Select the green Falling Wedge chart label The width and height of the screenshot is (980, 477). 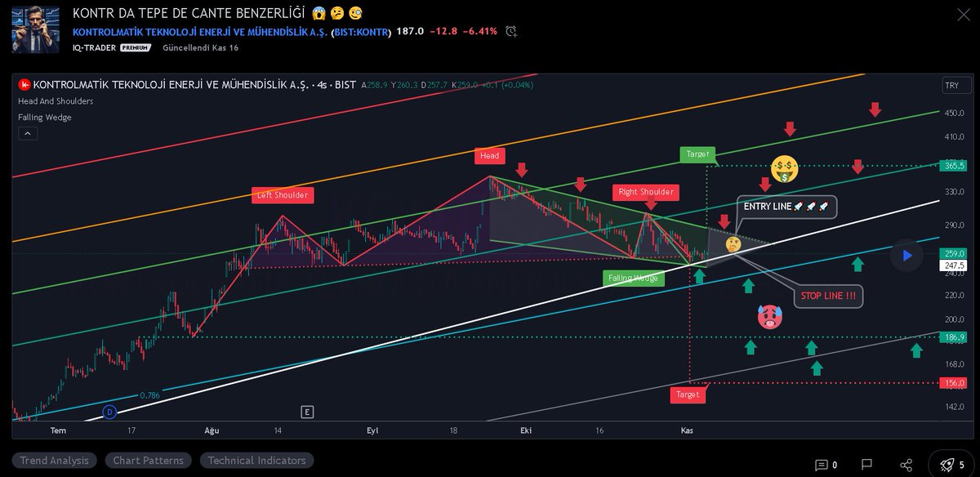tap(635, 279)
